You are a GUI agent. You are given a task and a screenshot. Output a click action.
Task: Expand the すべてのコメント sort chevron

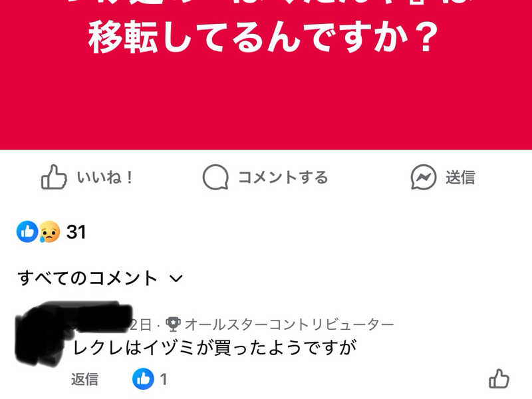click(x=176, y=279)
